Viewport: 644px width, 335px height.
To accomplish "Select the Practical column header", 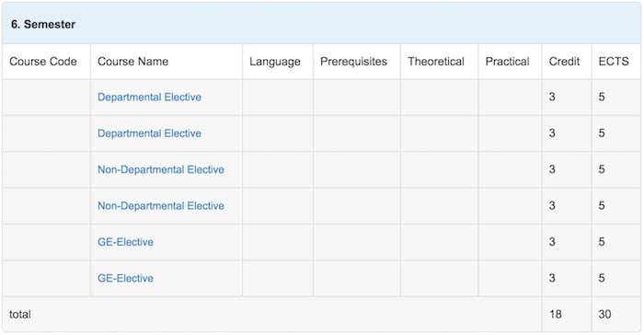I will click(507, 62).
